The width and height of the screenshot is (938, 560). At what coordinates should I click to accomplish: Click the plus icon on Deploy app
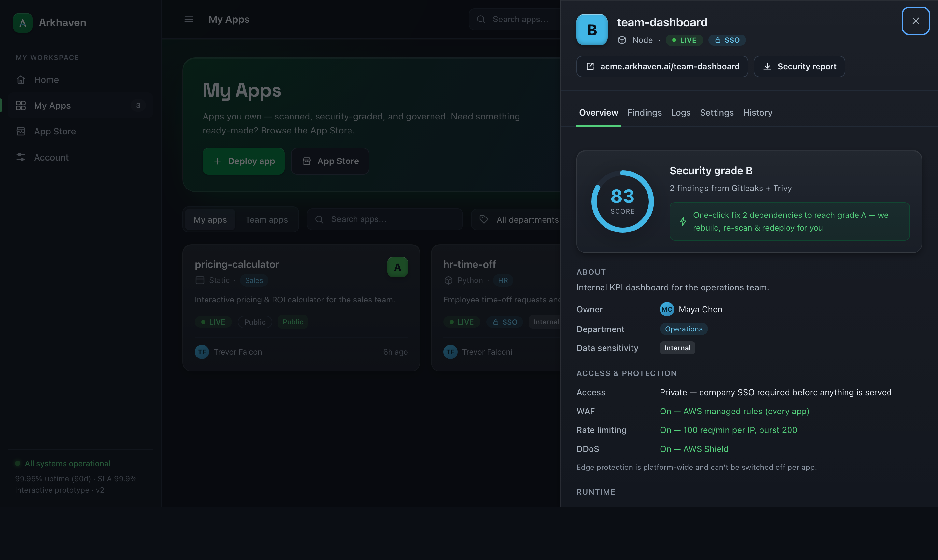218,161
